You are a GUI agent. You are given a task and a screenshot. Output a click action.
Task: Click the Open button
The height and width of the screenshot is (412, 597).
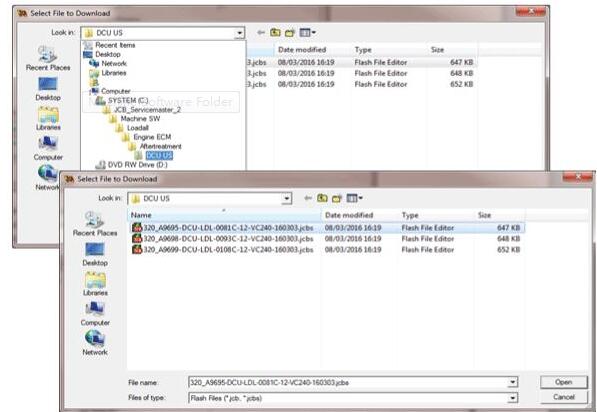point(563,382)
